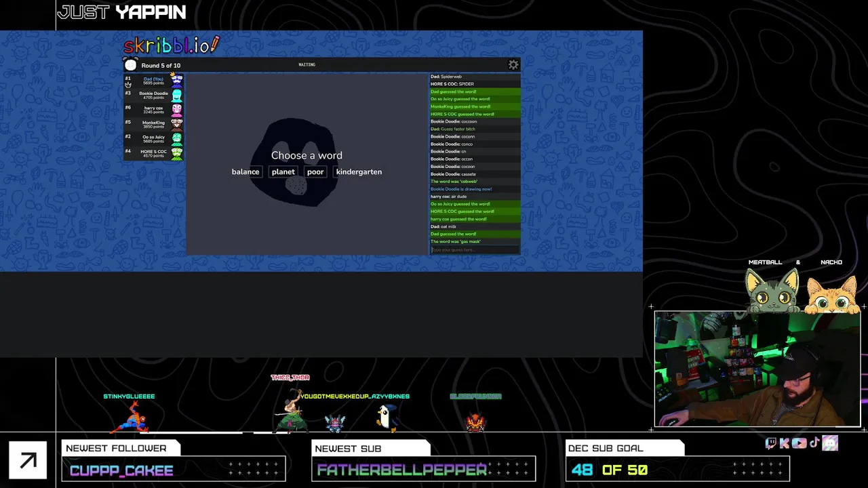Click viewer name "THICC_THOR"
868x488 pixels.
coord(290,378)
